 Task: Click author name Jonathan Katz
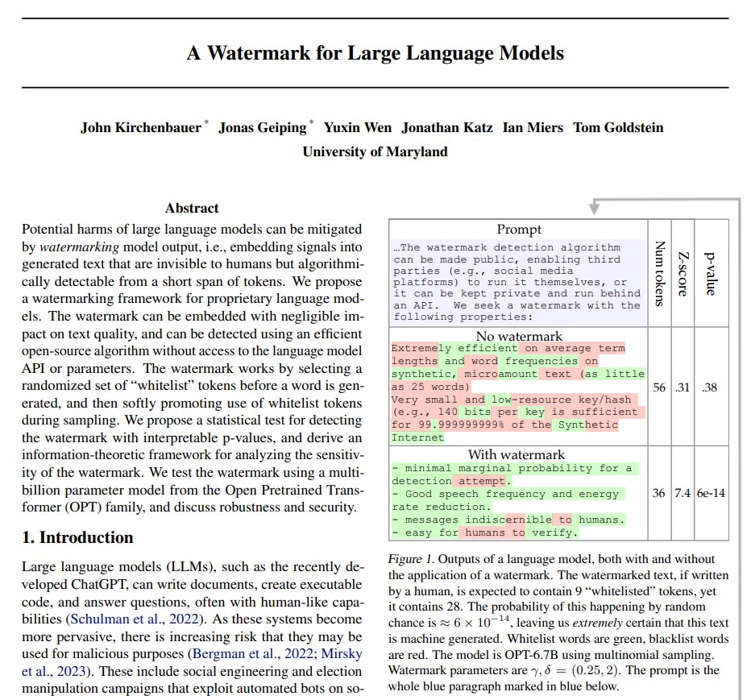(447, 127)
